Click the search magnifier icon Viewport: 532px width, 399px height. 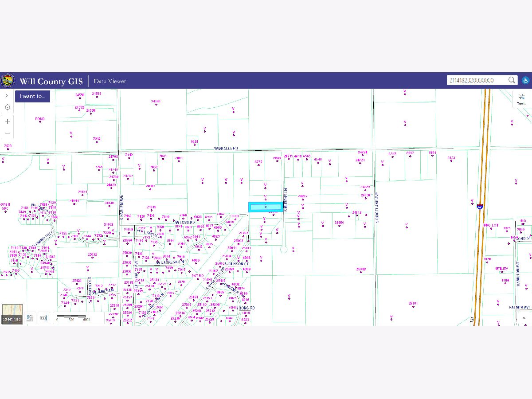click(x=512, y=80)
